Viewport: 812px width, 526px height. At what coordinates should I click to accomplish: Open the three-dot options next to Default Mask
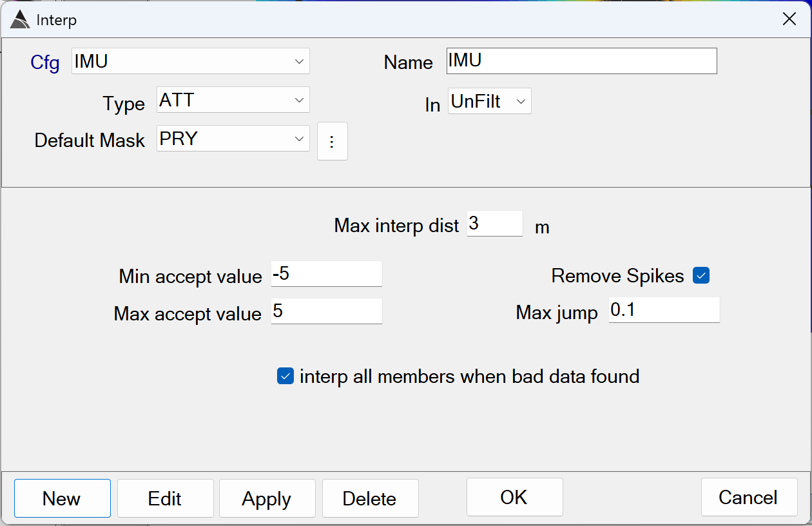click(332, 141)
